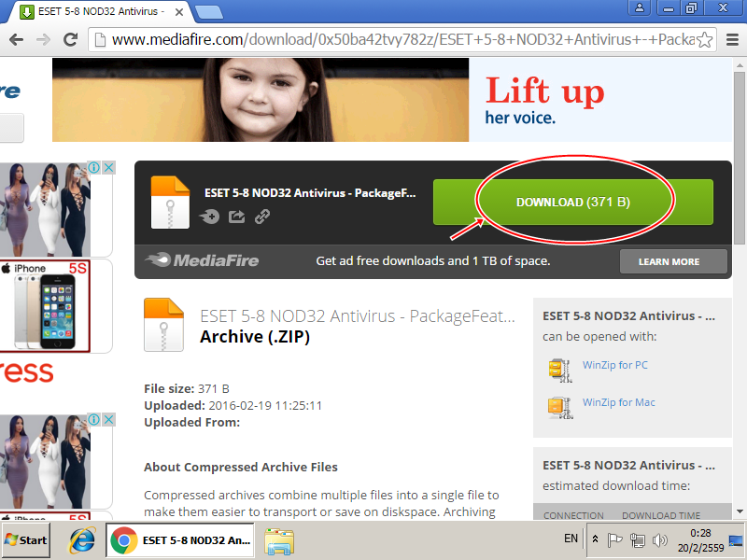Click the top fashion dresses ad image
Image resolution: width=747 pixels, height=560 pixels.
(45, 209)
